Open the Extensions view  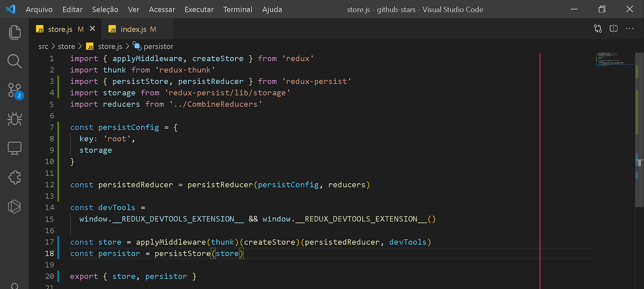(15, 177)
